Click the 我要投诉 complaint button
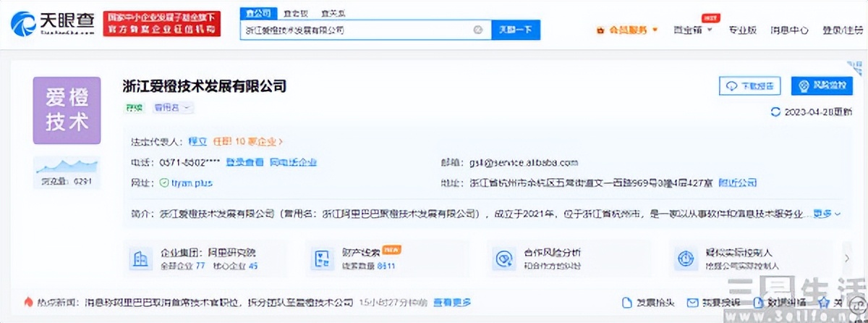The height and width of the screenshot is (323, 868). coord(712,302)
